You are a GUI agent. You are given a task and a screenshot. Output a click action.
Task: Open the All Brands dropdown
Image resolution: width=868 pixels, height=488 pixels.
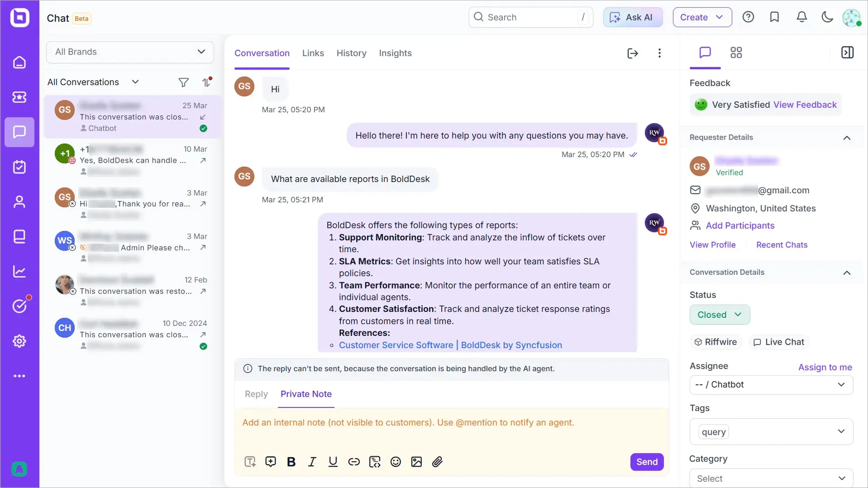pyautogui.click(x=130, y=52)
